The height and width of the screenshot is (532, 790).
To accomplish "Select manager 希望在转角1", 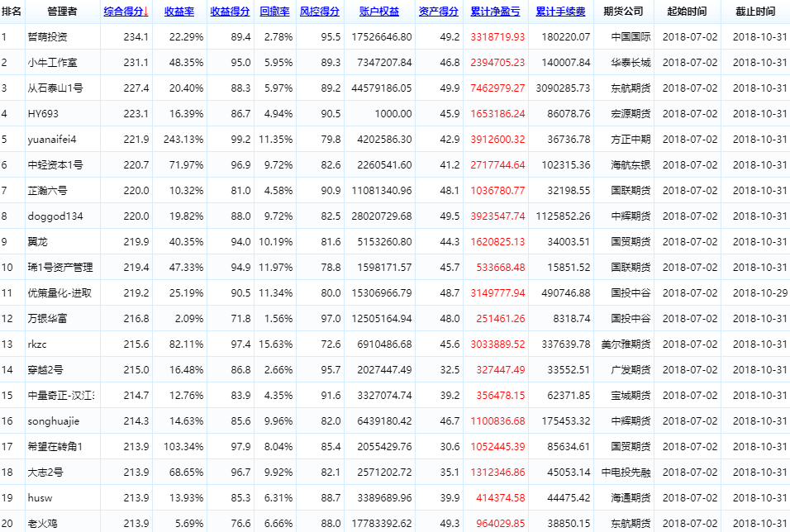I will point(55,447).
